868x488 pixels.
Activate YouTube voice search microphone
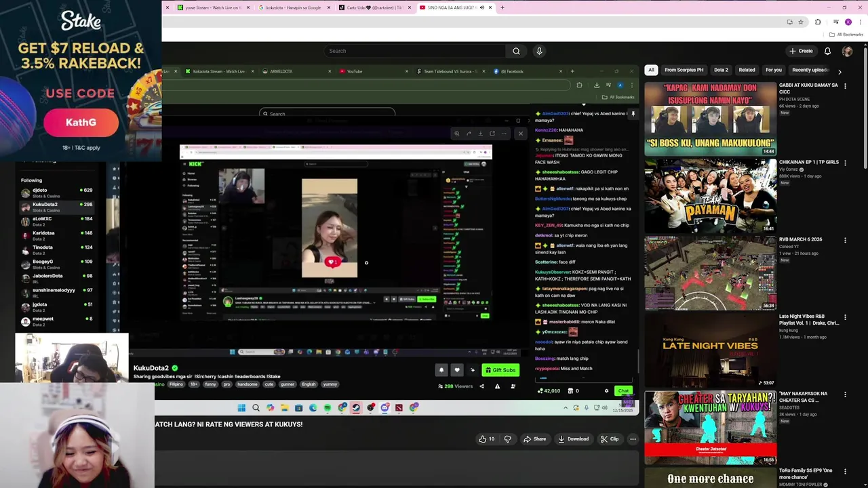pyautogui.click(x=539, y=51)
